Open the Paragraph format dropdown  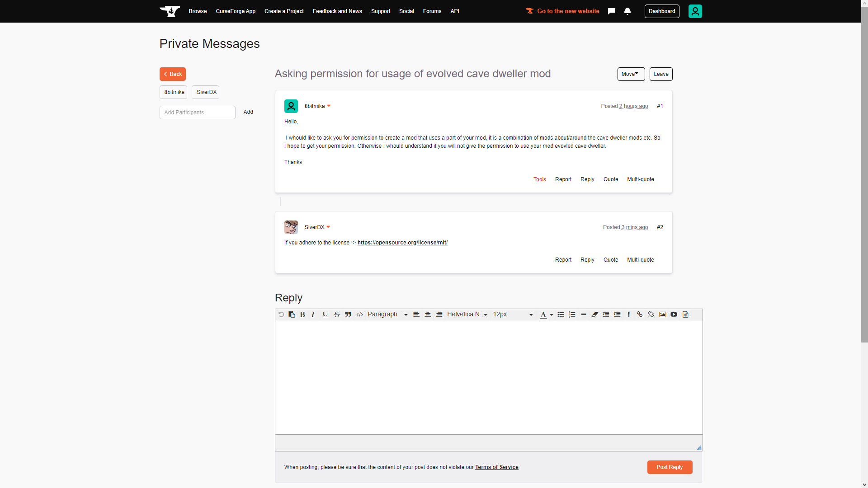tap(387, 314)
